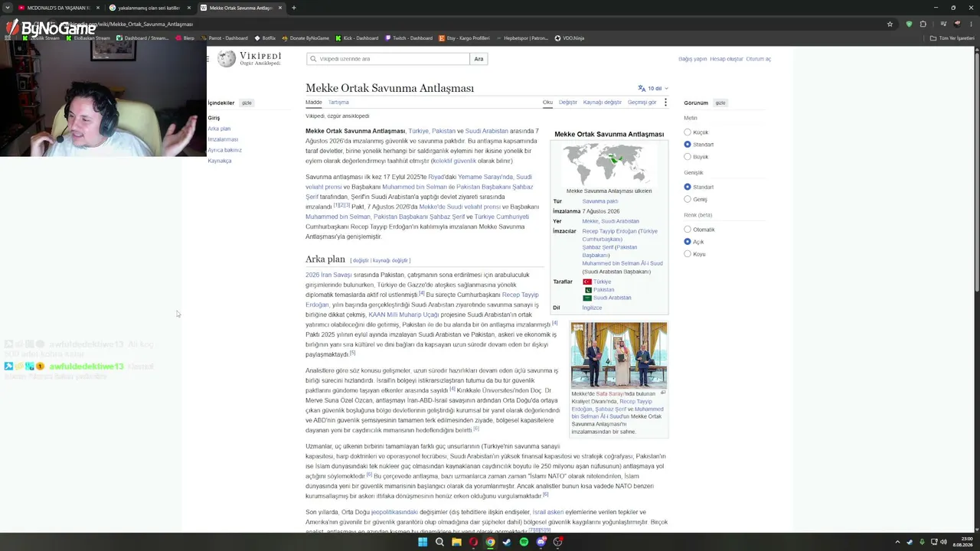Open a new browser tab with the plus icon
The width and height of the screenshot is (980, 551).
click(x=294, y=8)
